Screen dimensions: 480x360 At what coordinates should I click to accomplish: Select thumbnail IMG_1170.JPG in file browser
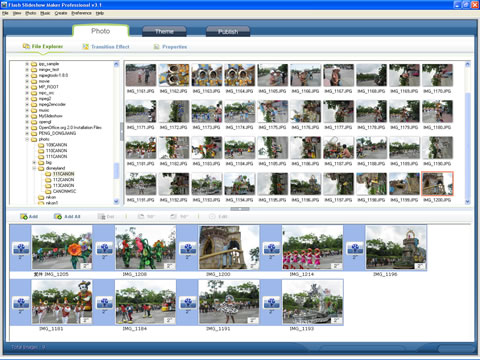(x=437, y=75)
